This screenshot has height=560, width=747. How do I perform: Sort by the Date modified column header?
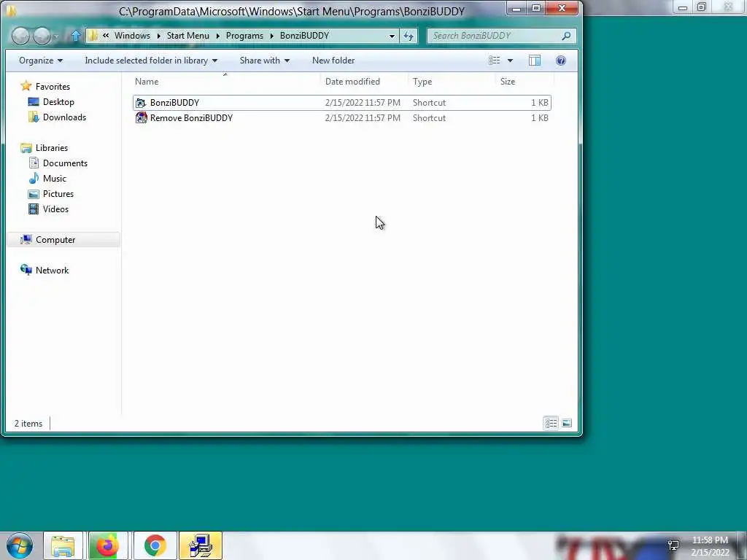364,82
